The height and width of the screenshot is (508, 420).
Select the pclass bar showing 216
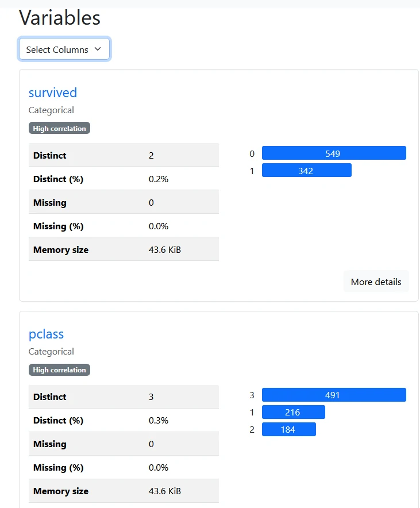tap(294, 412)
